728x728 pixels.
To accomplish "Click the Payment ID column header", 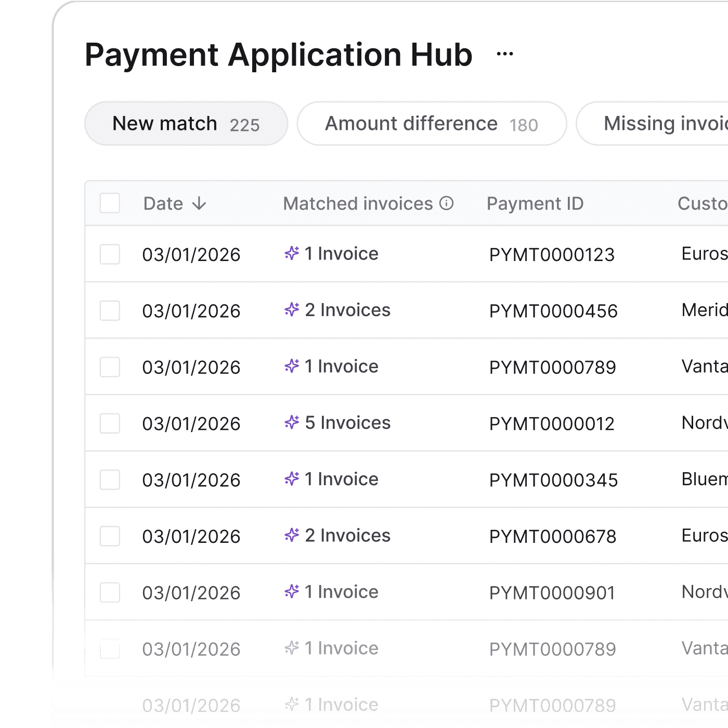I will [535, 203].
